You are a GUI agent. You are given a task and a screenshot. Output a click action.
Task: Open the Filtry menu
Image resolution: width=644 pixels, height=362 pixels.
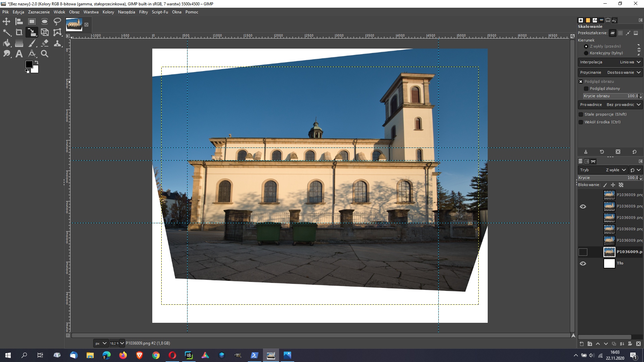pyautogui.click(x=143, y=12)
